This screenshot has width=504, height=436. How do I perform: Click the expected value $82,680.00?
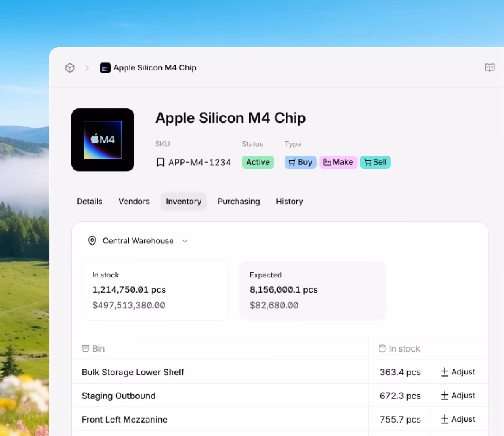tap(274, 305)
